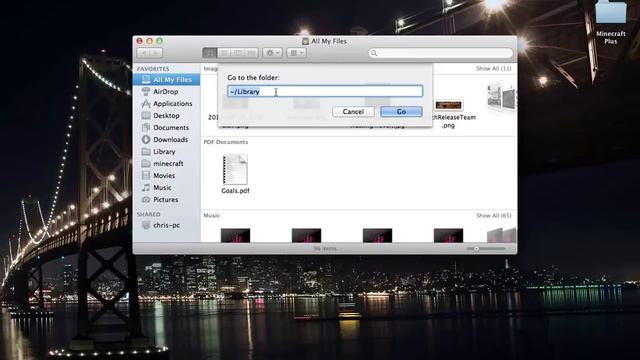The width and height of the screenshot is (640, 360).
Task: Open minecraft folder in sidebar
Action: tap(167, 163)
